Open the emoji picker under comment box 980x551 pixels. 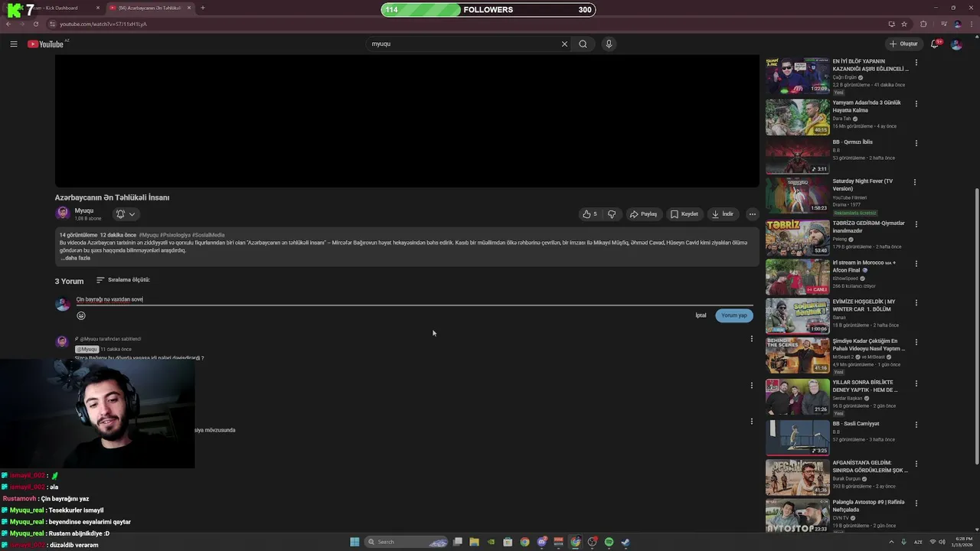point(81,315)
